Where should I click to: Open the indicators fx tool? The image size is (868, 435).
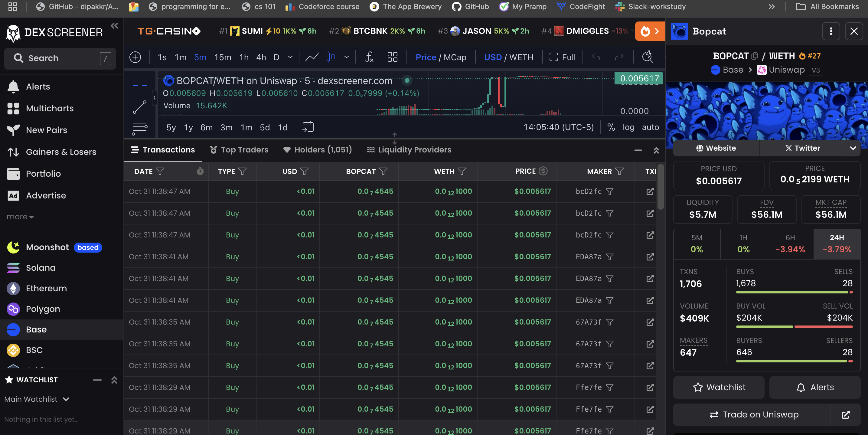coord(369,57)
